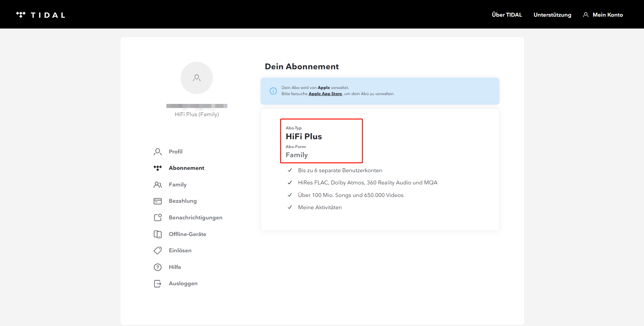Click checkmark beside HiRes FLAC line
Screen dimensions: 644x326
[x=290, y=182]
